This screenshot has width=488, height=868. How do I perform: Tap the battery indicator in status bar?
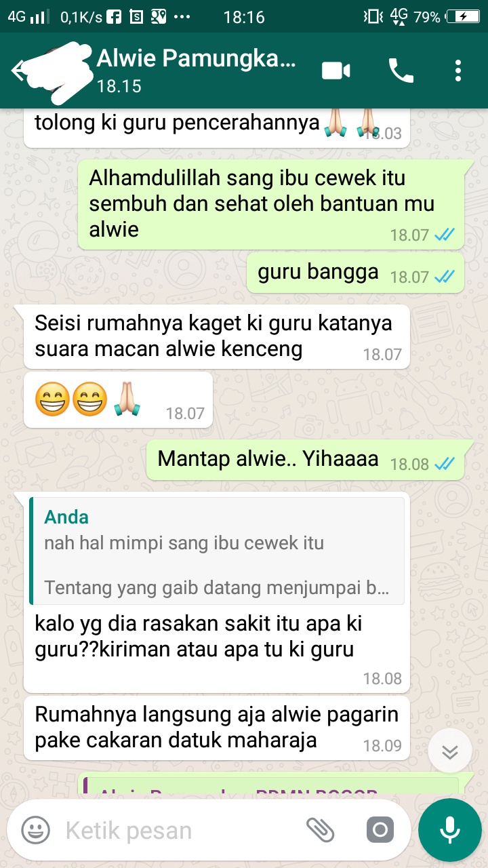pyautogui.click(x=463, y=17)
